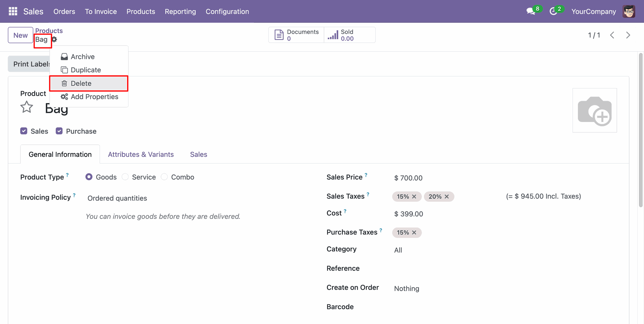This screenshot has height=324, width=644.
Task: Open the Documents smart button
Action: click(297, 35)
